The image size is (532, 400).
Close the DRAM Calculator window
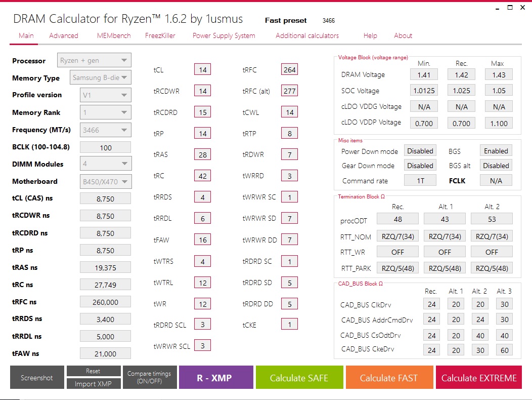tap(522, 8)
